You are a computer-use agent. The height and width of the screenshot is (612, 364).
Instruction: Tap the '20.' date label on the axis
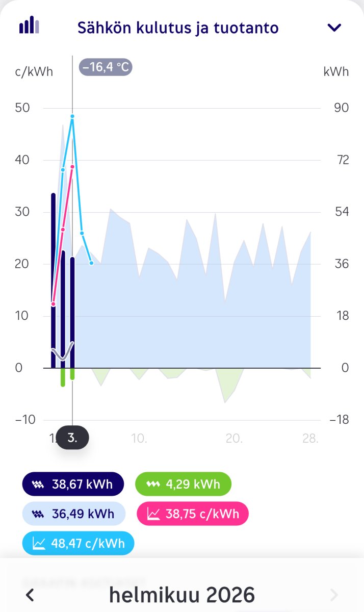234,438
